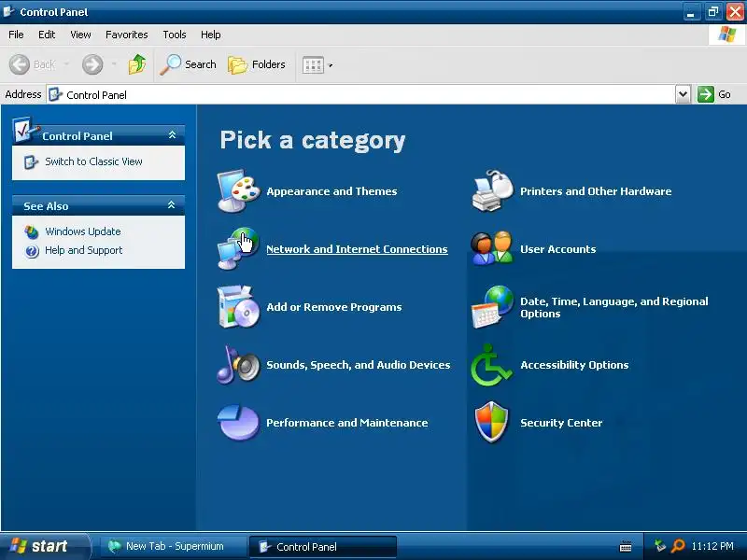The image size is (747, 560).
Task: Open Help and Support link
Action: 83,250
